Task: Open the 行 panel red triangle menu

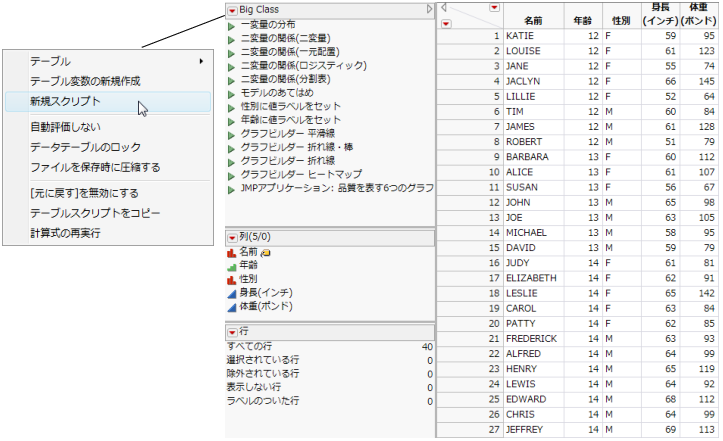Action: (x=231, y=332)
